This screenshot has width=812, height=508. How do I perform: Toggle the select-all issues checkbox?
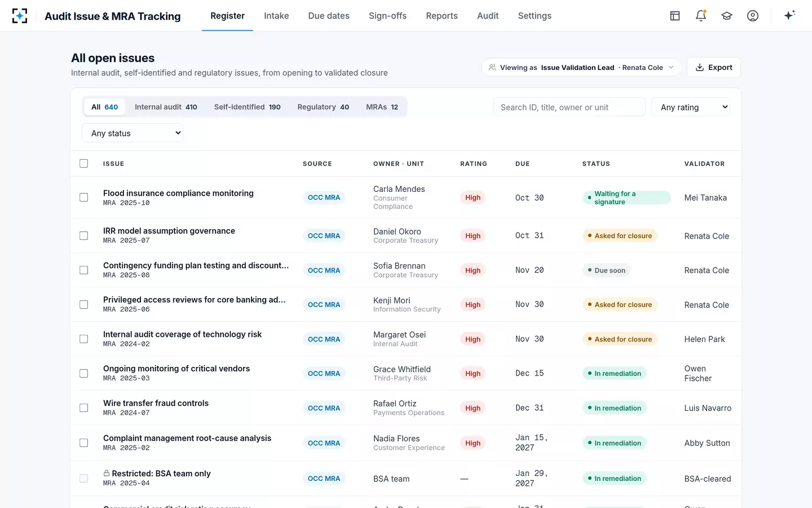[84, 164]
